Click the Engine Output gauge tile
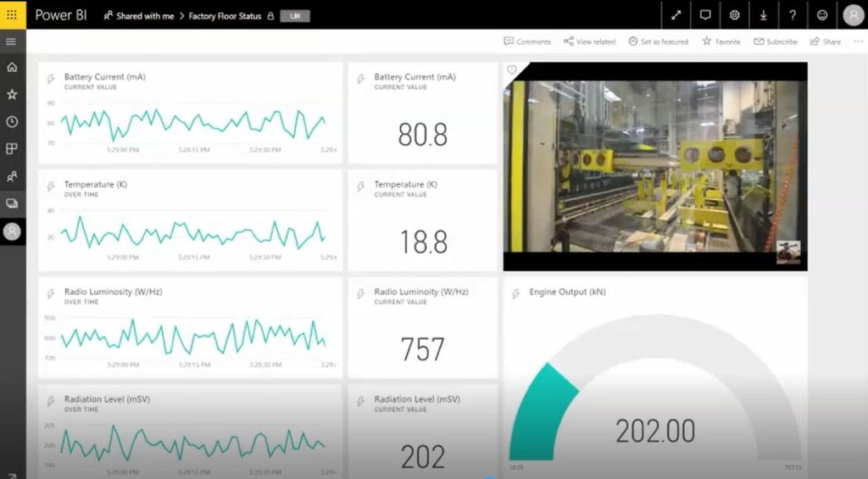This screenshot has height=479, width=868. (x=655, y=377)
